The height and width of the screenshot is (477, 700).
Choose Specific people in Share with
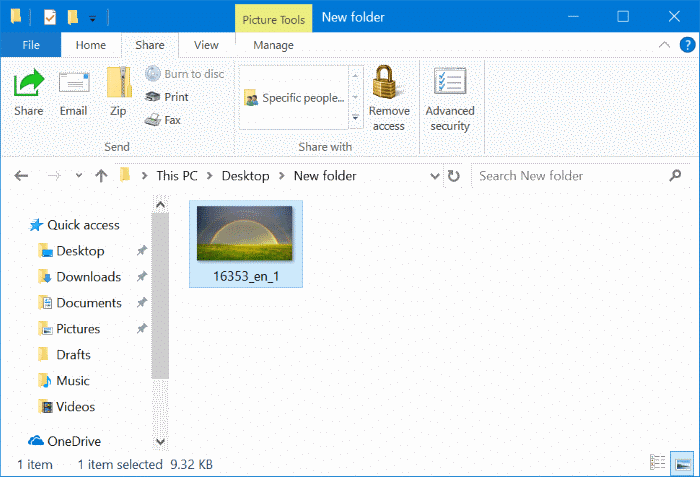point(295,98)
